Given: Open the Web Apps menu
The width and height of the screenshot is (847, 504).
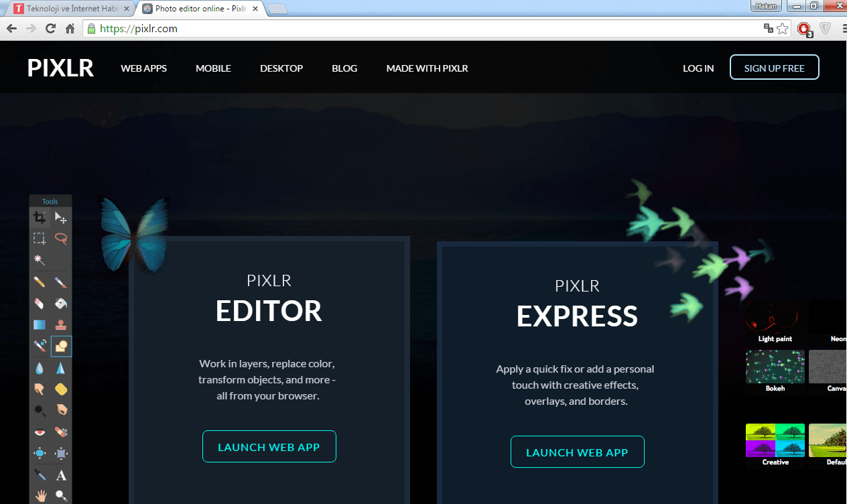Looking at the screenshot, I should (143, 68).
